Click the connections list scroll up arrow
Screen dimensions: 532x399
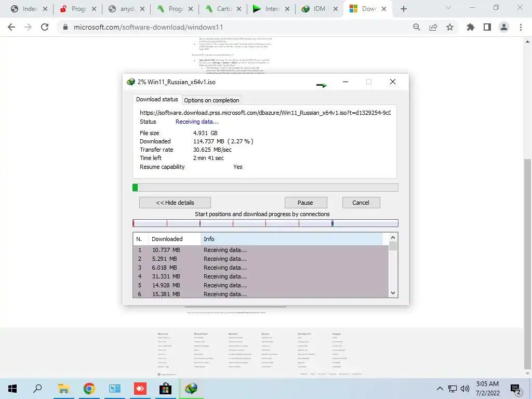393,237
